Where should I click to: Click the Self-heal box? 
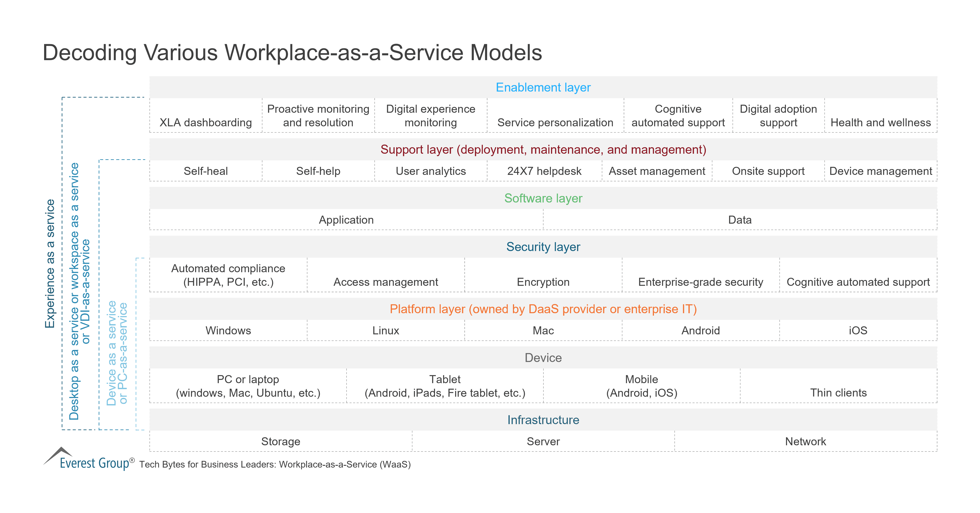[x=205, y=171]
